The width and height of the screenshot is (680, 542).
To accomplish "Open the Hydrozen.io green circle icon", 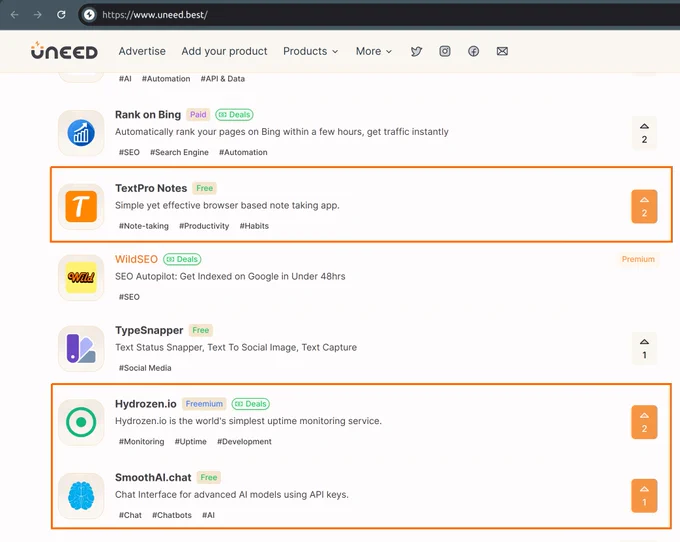I will tap(81, 422).
